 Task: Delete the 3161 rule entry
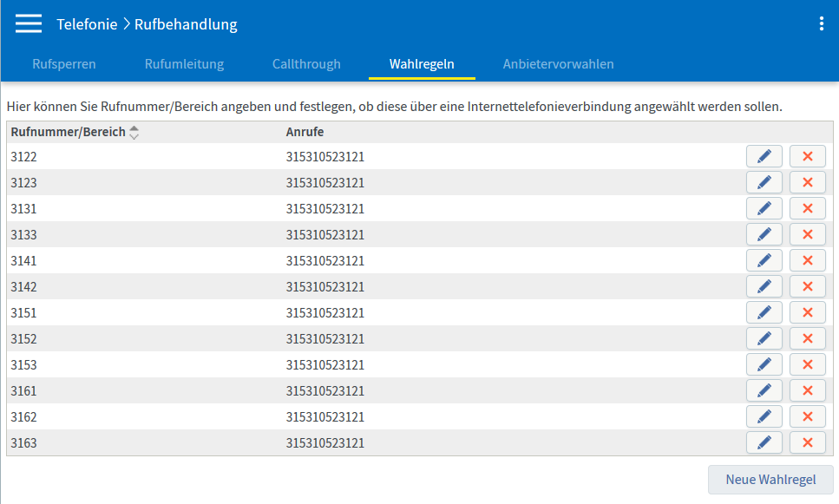click(807, 390)
